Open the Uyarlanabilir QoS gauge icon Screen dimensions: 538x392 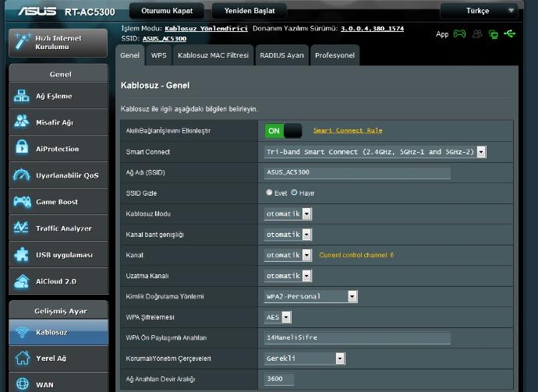click(22, 175)
